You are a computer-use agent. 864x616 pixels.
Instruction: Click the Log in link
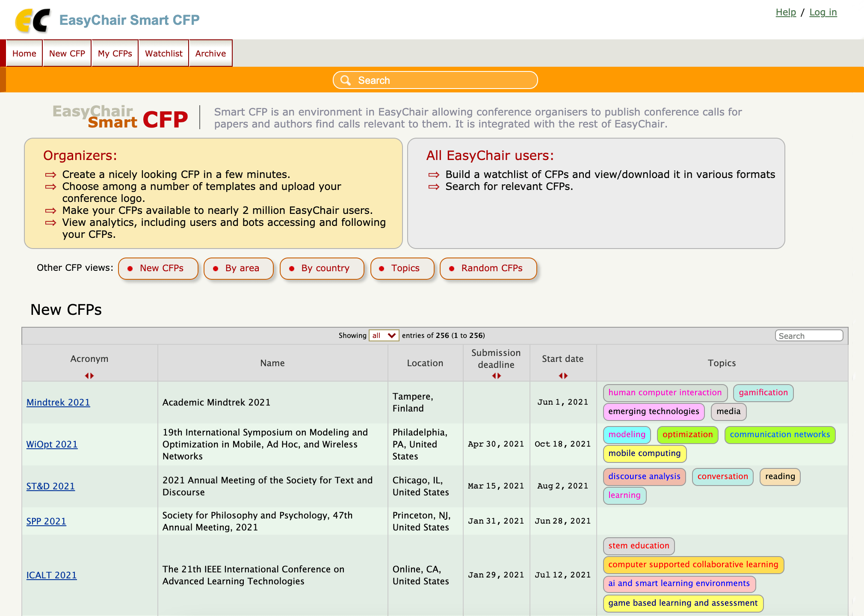(x=823, y=12)
